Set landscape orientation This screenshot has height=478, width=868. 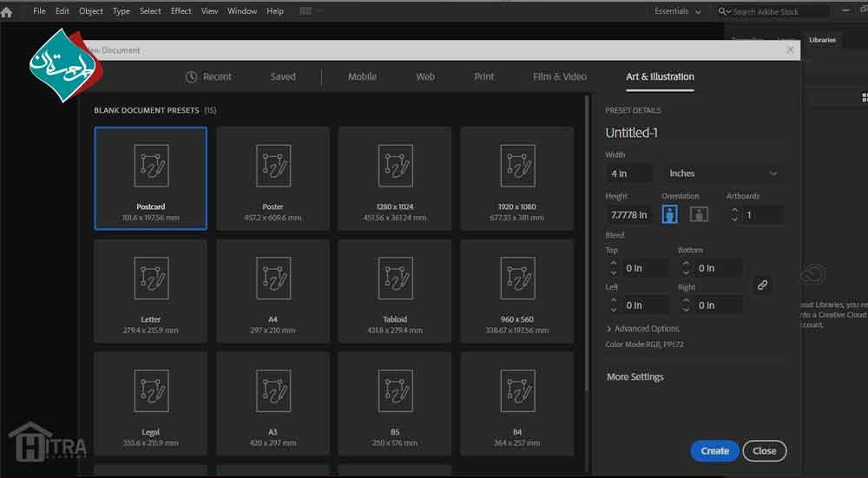pos(699,214)
